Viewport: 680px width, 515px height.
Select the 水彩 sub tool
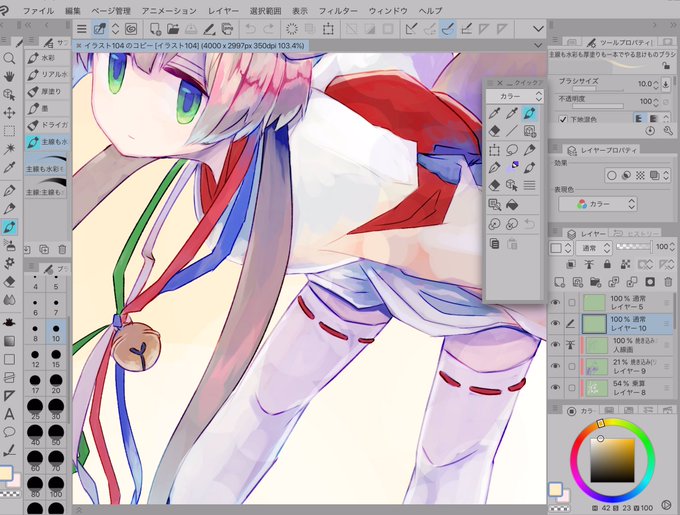pos(47,58)
